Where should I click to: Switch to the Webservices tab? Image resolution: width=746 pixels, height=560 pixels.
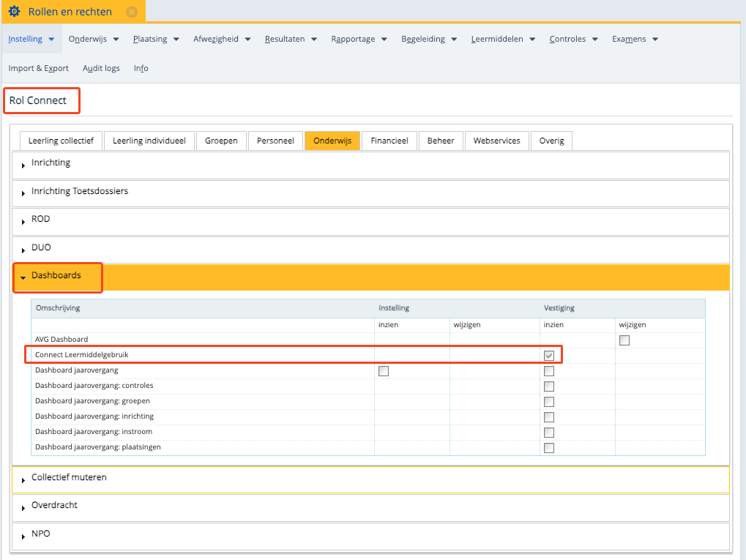tap(496, 141)
